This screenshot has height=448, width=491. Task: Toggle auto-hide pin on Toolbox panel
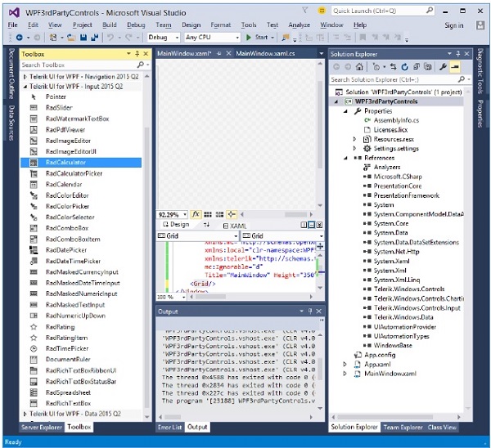137,54
